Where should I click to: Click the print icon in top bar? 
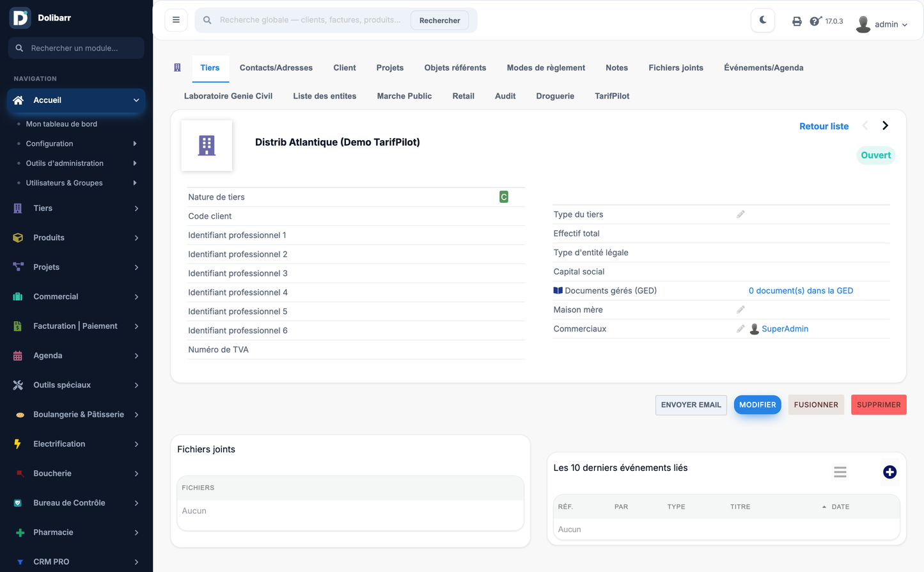[797, 21]
